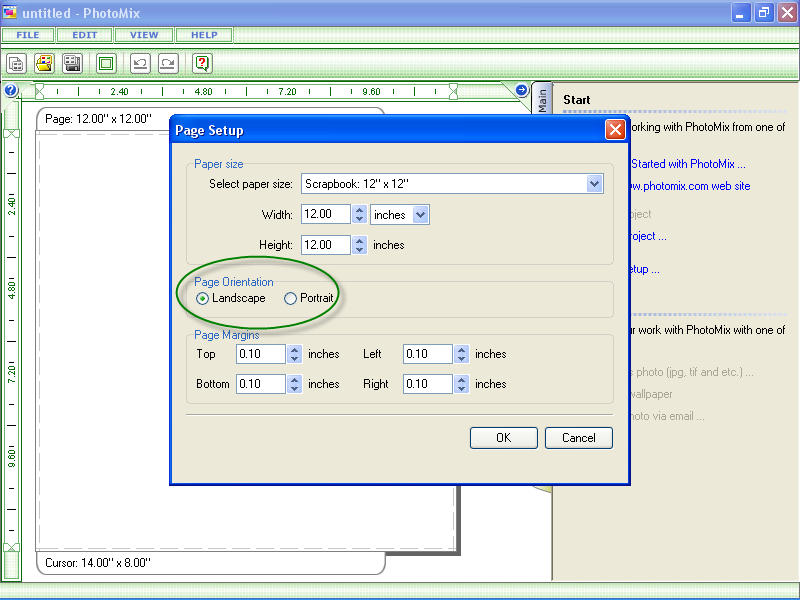
Task: Cancel the Page Setup dialog
Action: click(x=579, y=438)
